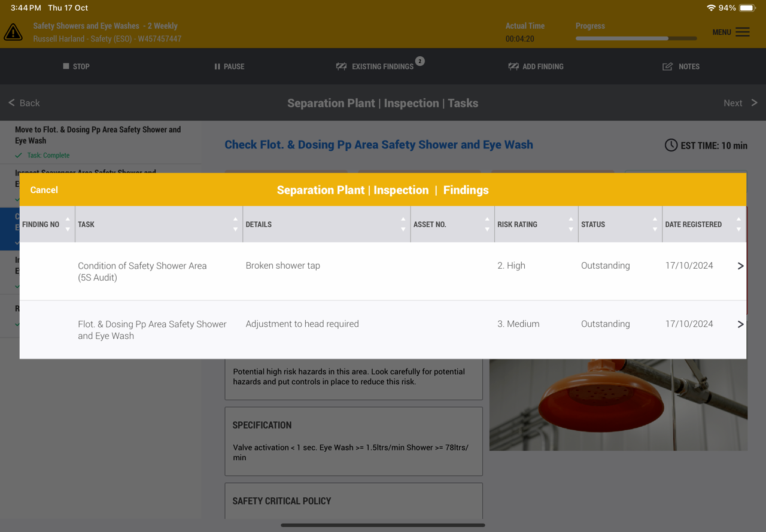Sort findings using Details column arrows
The height and width of the screenshot is (532, 766).
click(403, 224)
